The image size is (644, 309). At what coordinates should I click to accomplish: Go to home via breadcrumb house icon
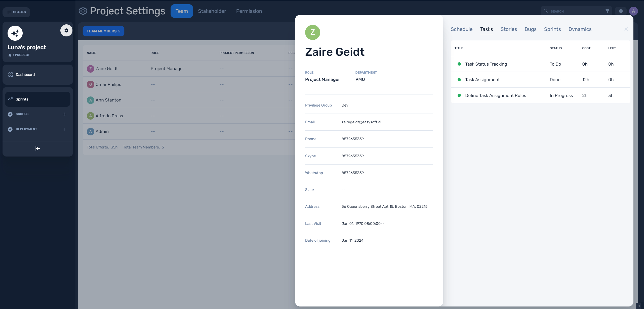(x=10, y=55)
